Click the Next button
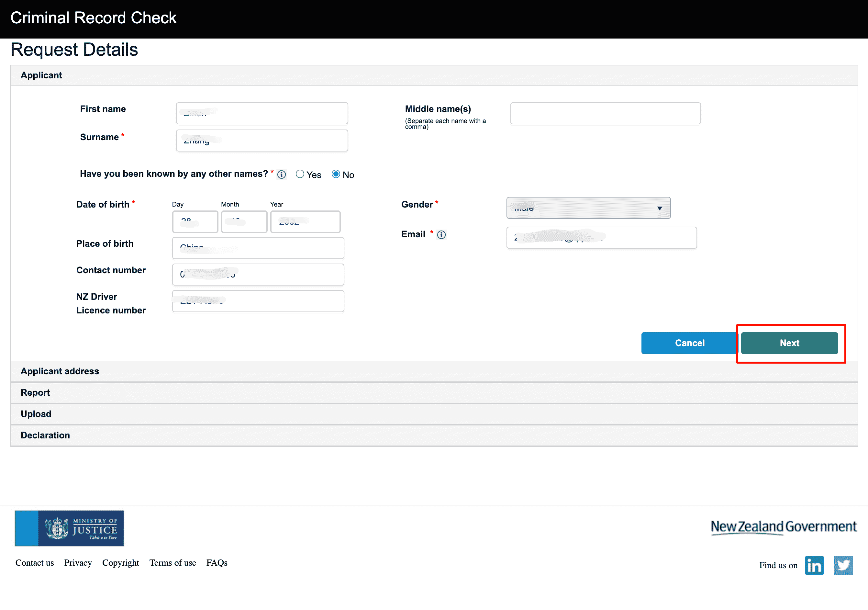The width and height of the screenshot is (868, 610). click(x=789, y=343)
